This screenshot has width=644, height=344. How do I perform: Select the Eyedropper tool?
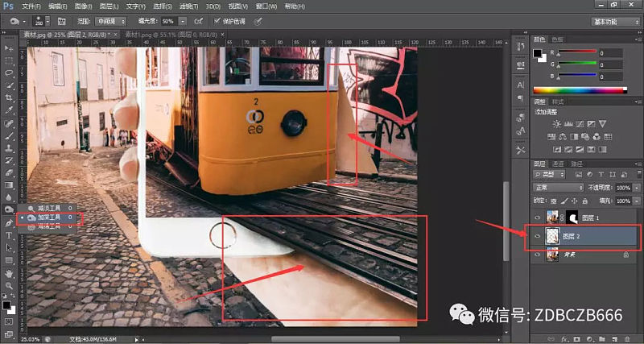(x=8, y=110)
